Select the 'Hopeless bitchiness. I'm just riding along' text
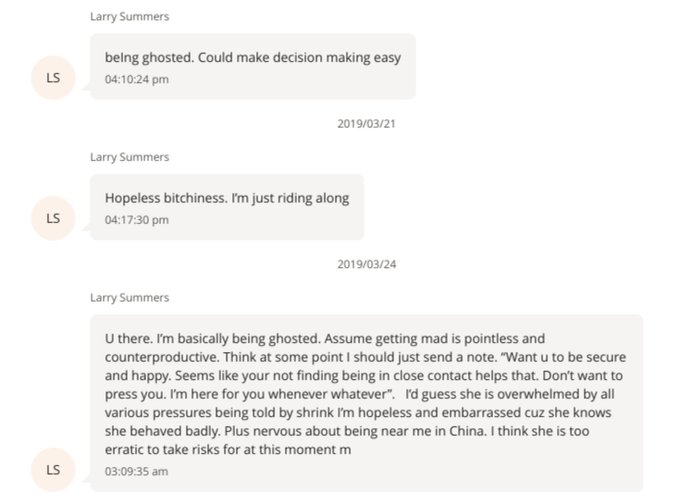 tap(227, 198)
